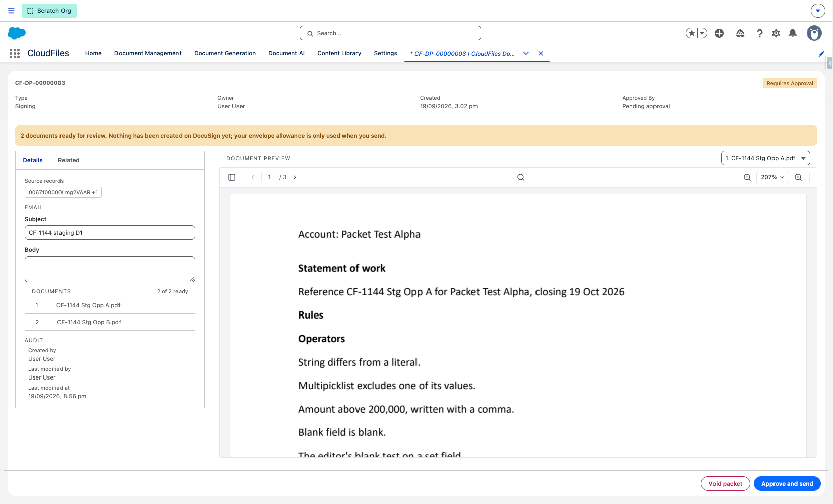Open the Home nav tab
Screen dimensions: 833x504
click(93, 53)
